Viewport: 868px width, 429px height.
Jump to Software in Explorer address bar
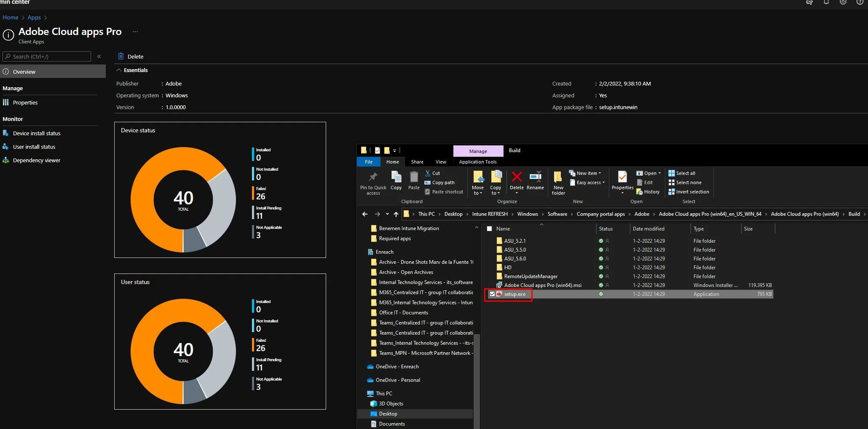click(x=557, y=214)
